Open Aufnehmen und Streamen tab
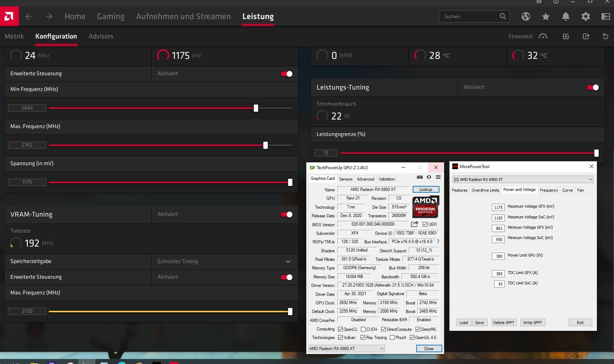 click(x=183, y=16)
